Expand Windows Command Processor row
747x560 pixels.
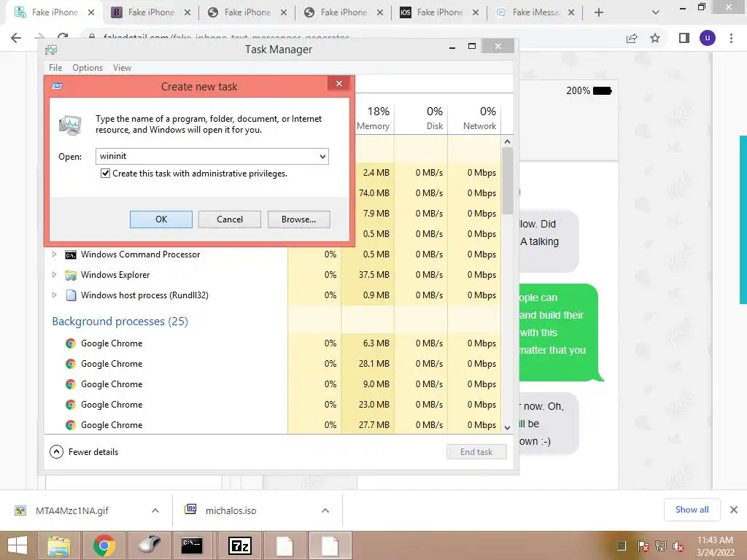(x=54, y=254)
